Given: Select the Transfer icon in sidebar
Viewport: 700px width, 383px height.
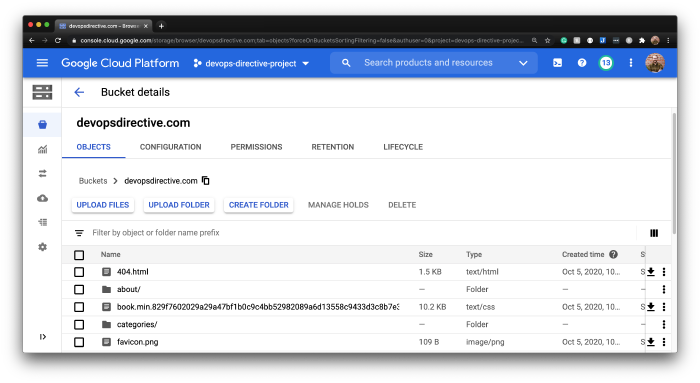Looking at the screenshot, I should click(42, 174).
